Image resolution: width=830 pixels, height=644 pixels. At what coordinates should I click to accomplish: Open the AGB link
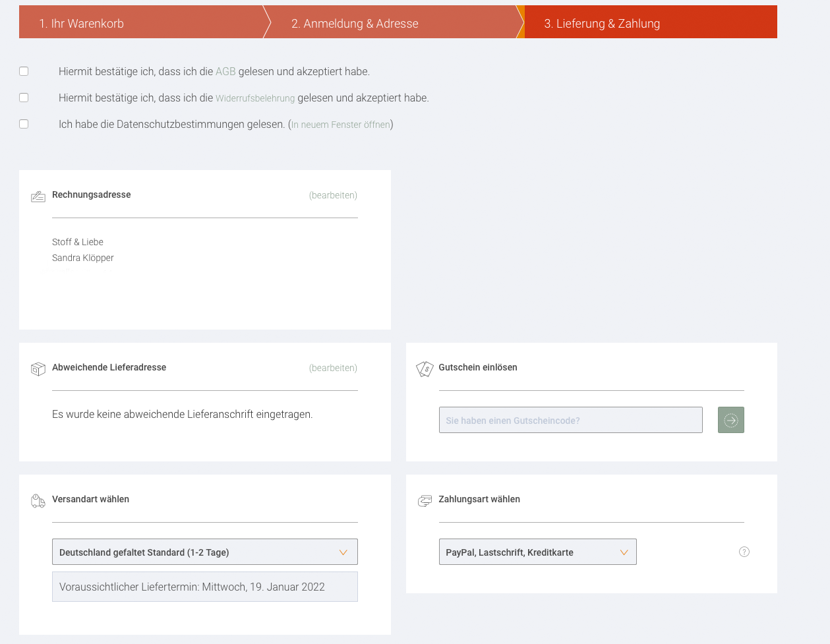pos(225,72)
